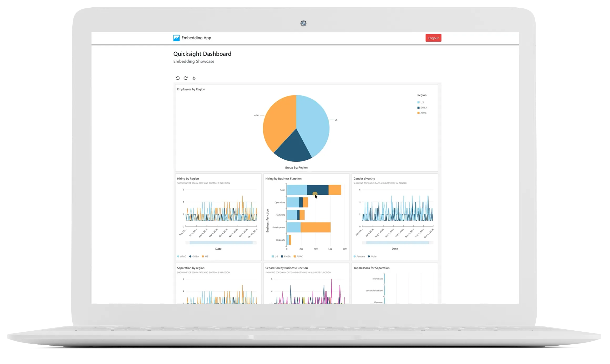Screen dimensions: 610x364
Task: Click US legend item under Hiring by Region
Action: click(205, 256)
